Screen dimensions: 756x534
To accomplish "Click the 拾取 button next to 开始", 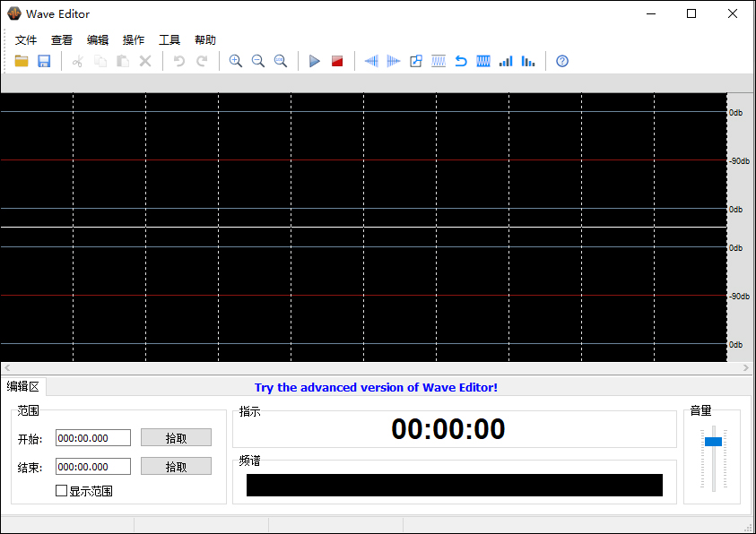I will (176, 437).
